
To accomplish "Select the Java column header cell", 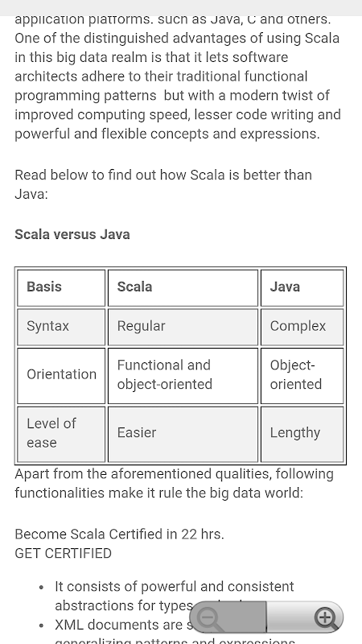I will [x=302, y=287].
